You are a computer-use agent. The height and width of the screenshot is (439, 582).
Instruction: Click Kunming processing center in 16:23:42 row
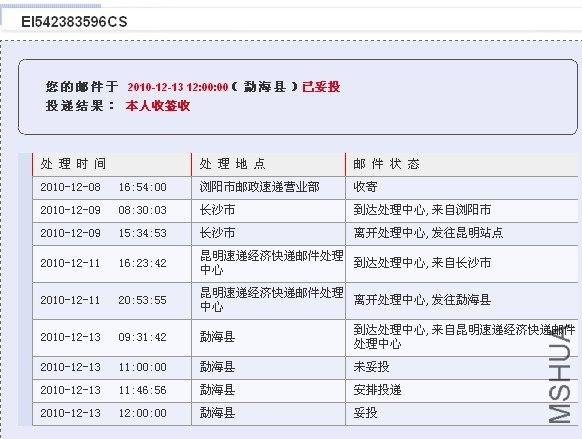click(x=271, y=263)
